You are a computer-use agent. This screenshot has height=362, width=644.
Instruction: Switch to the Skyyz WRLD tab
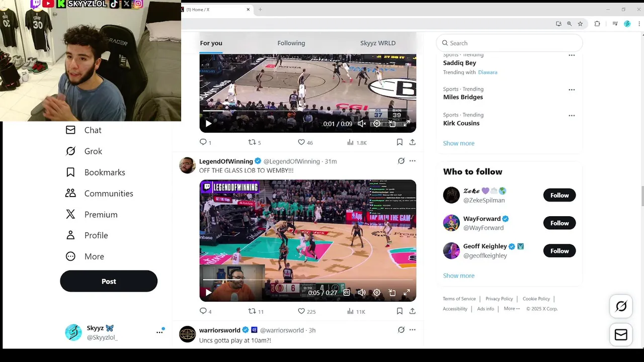point(378,43)
